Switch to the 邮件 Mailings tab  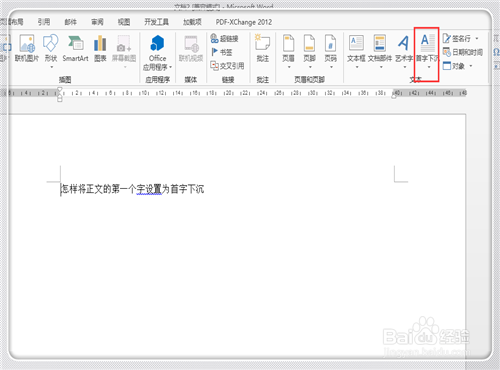70,22
